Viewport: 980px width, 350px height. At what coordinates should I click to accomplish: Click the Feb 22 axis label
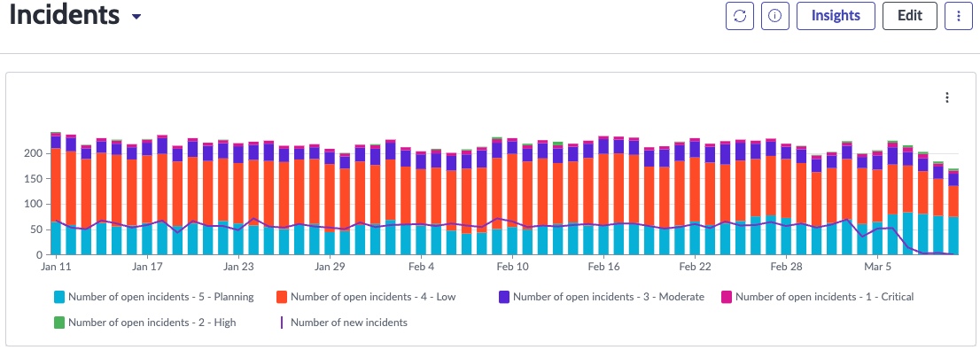[695, 267]
